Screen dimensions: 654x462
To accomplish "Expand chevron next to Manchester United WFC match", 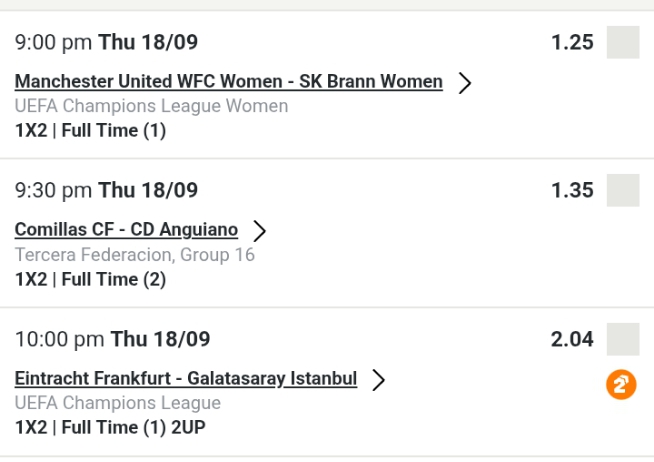I will [464, 83].
